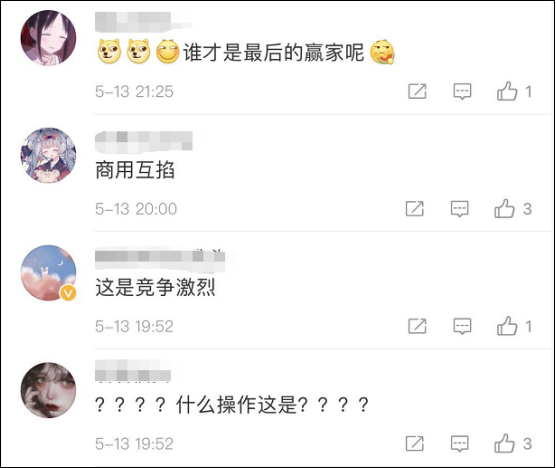Like the comment 商用互掐
This screenshot has width=556, height=468.
(x=505, y=208)
